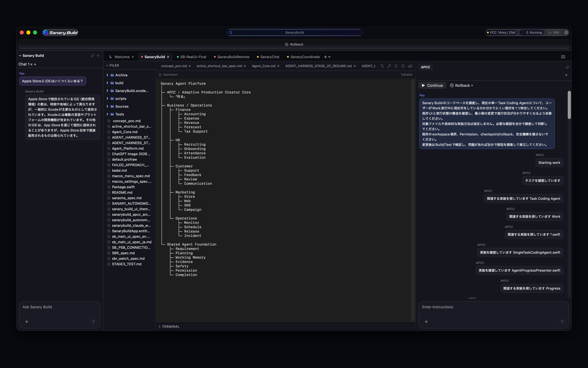Image resolution: width=588 pixels, height=368 pixels.
Task: Click the PCC 14req / 2fail status pill
Action: coord(501,32)
